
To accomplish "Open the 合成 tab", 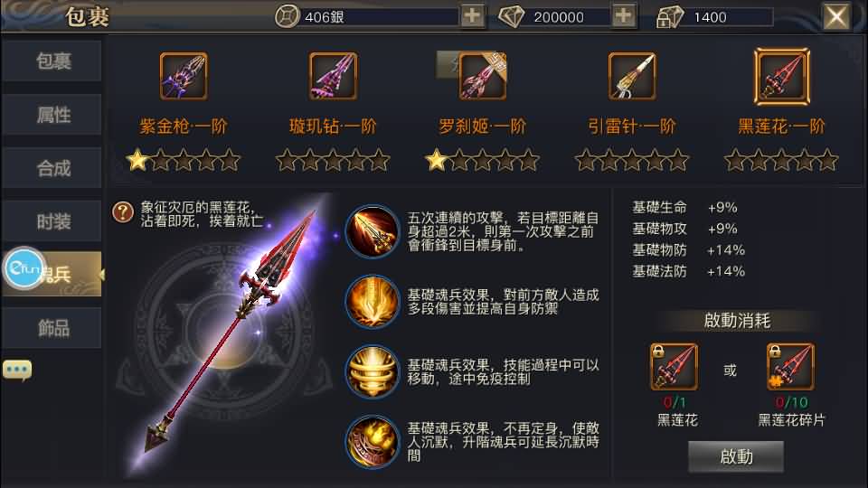I will [52, 168].
